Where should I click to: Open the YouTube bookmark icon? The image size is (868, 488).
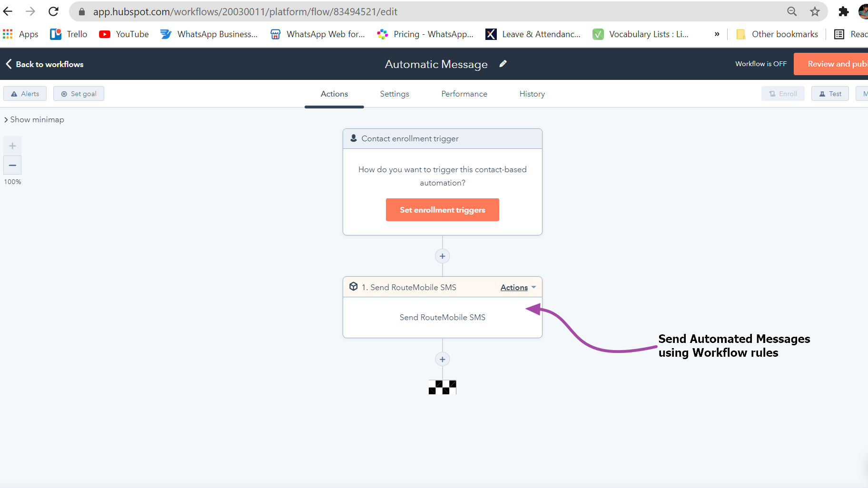click(105, 34)
